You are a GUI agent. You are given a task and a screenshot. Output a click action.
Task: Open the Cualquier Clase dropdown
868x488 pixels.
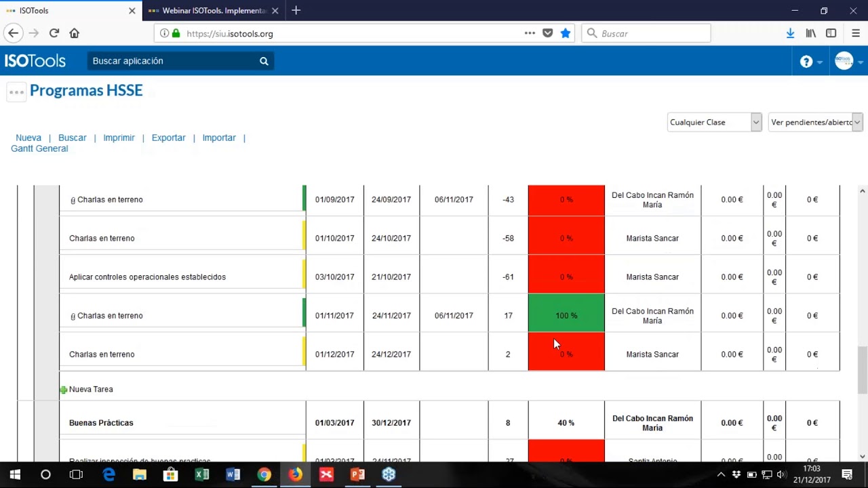(715, 122)
